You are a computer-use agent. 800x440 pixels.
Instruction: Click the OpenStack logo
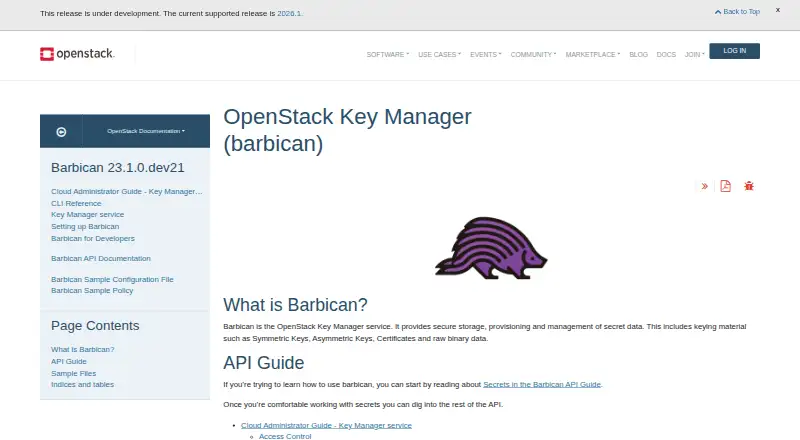click(77, 54)
